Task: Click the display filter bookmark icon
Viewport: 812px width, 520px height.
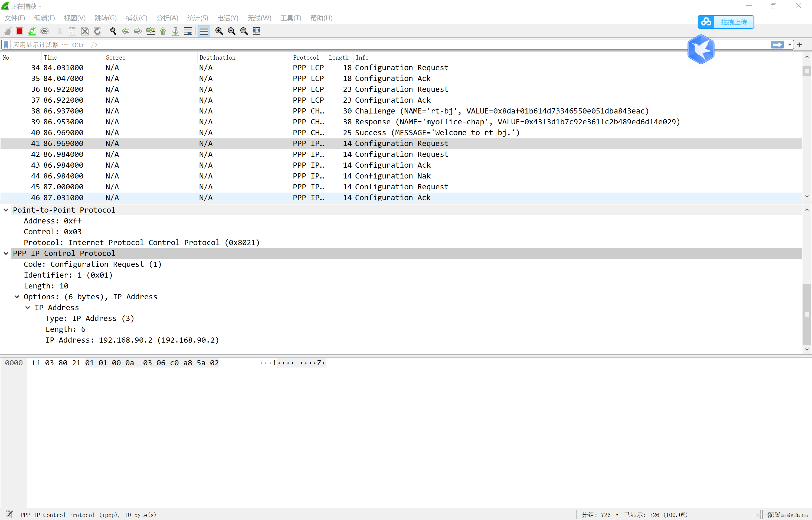Action: pyautogui.click(x=6, y=45)
